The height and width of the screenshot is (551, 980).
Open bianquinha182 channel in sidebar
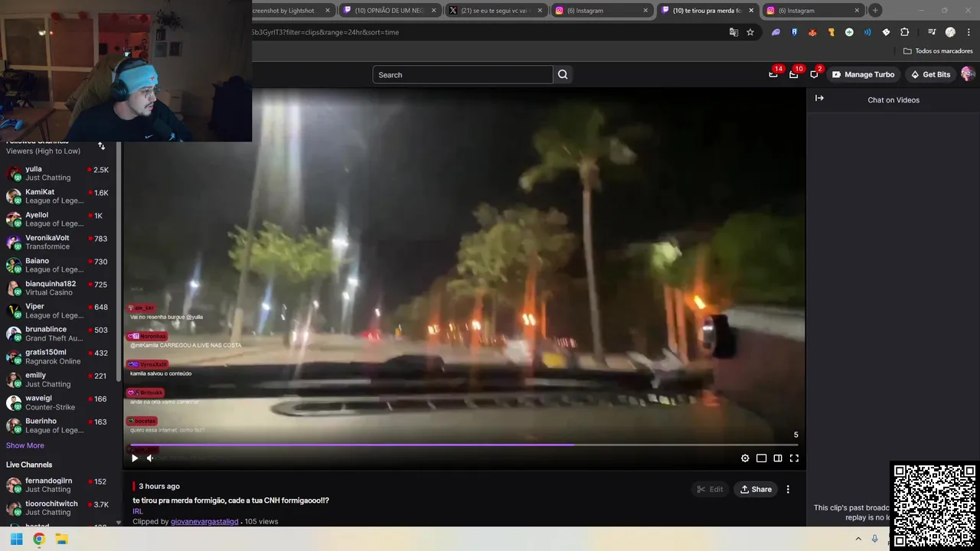pos(57,288)
